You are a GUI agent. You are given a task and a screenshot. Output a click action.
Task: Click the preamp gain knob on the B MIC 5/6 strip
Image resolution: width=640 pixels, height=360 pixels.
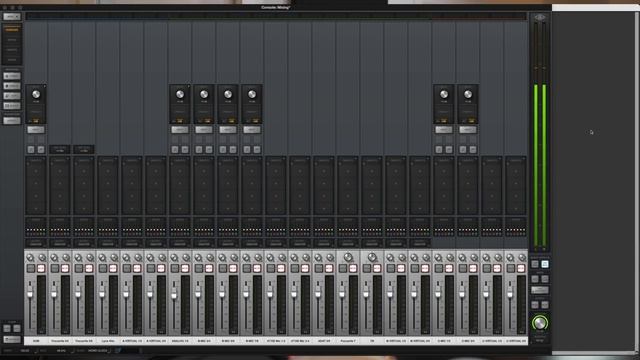pyautogui.click(x=228, y=94)
